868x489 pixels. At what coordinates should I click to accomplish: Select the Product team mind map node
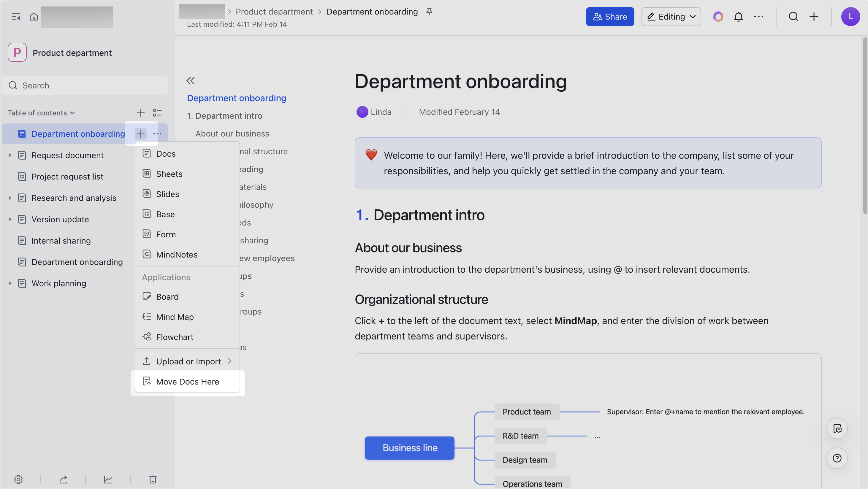coord(527,412)
